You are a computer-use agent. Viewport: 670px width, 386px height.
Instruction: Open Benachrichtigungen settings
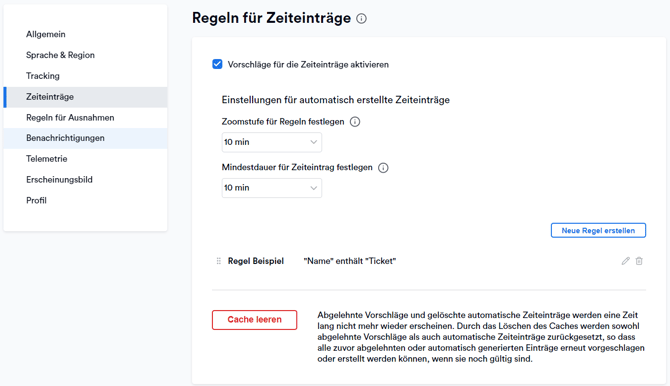coord(85,138)
